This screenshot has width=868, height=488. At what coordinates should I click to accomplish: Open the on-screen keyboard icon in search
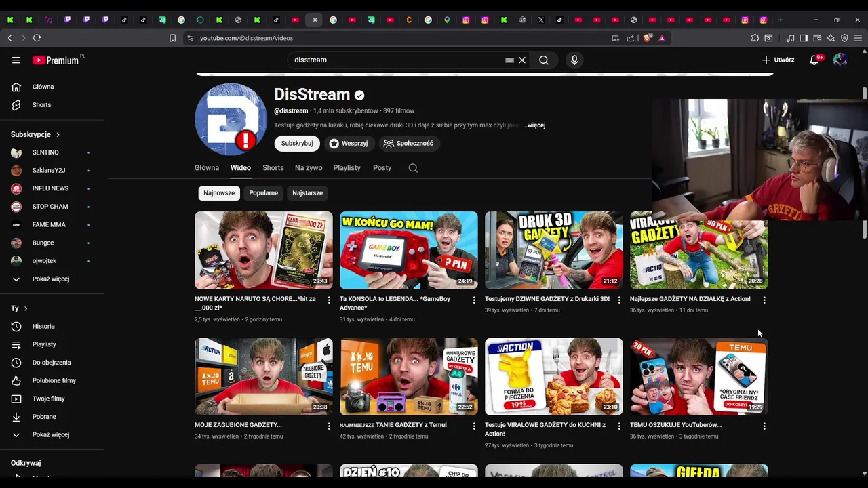(509, 60)
